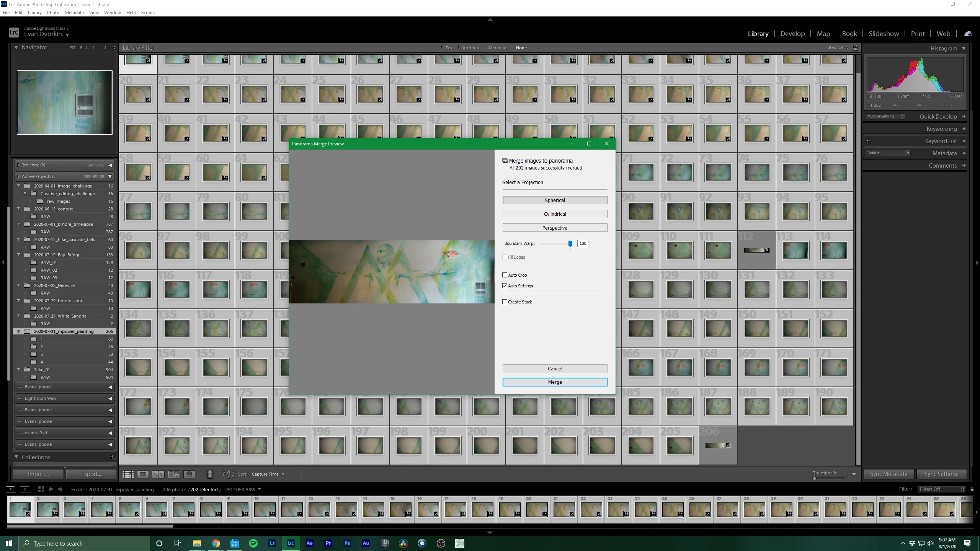The height and width of the screenshot is (551, 980).
Task: Switch to Loupe view icon
Action: pos(143,474)
